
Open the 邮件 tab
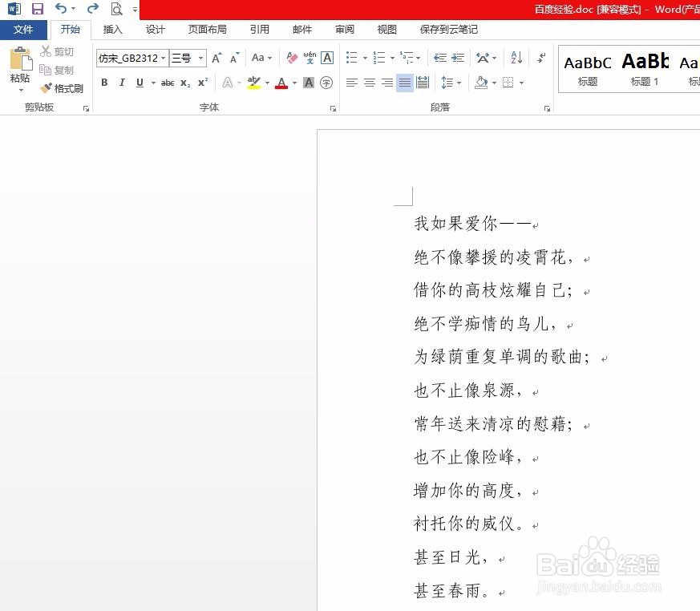click(302, 30)
